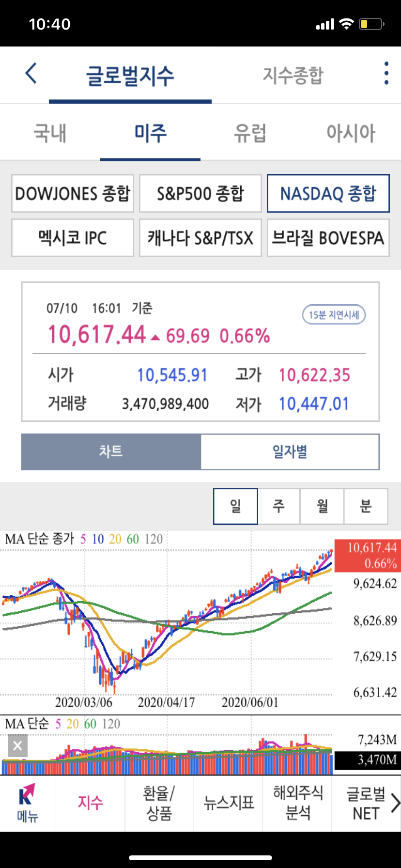Viewport: 401px width, 868px height.
Task: Open 해외주식 분석 in bottom navigation
Action: [x=297, y=803]
